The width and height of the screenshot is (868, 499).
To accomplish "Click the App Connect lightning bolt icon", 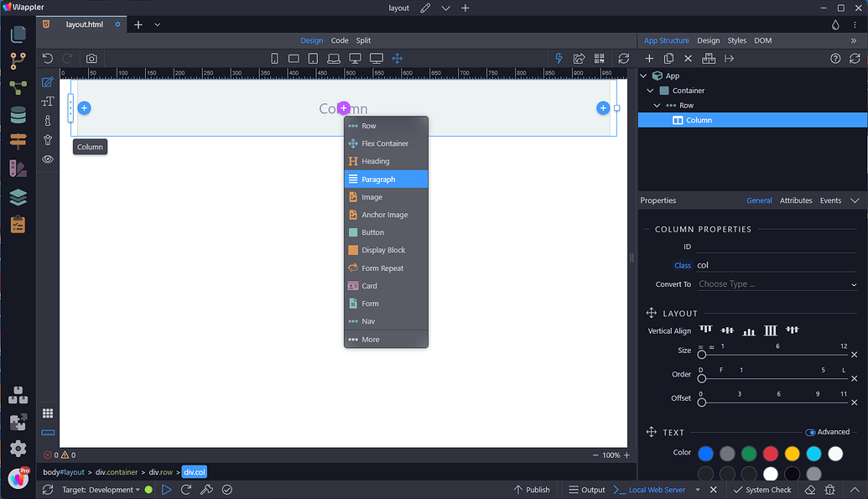I will 559,58.
